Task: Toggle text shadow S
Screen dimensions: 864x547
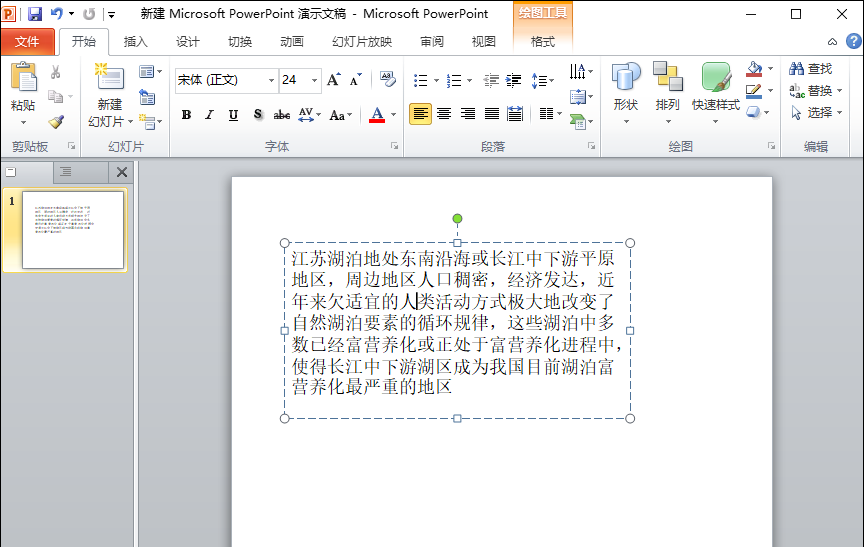Action: point(257,115)
